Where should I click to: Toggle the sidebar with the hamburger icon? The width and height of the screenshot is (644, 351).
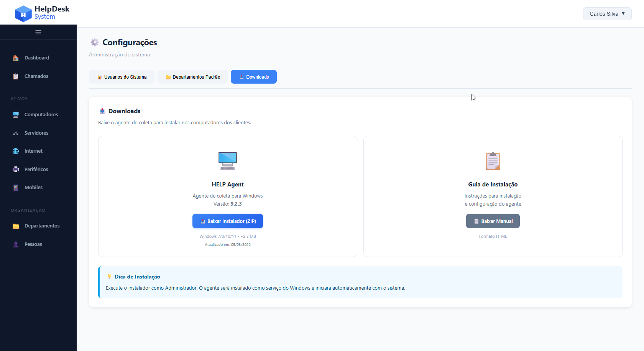(38, 32)
